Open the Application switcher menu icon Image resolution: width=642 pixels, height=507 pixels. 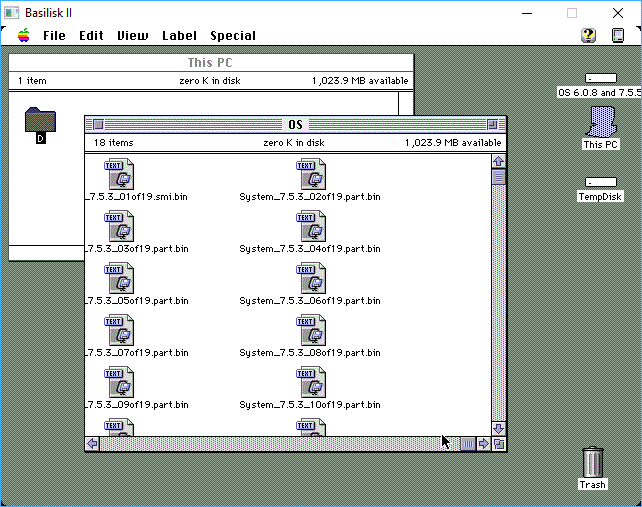618,36
